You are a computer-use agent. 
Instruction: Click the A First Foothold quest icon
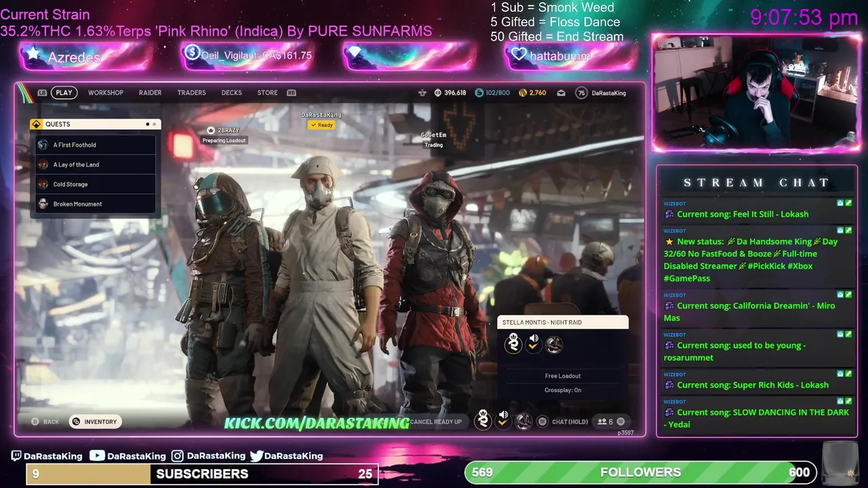click(x=43, y=145)
